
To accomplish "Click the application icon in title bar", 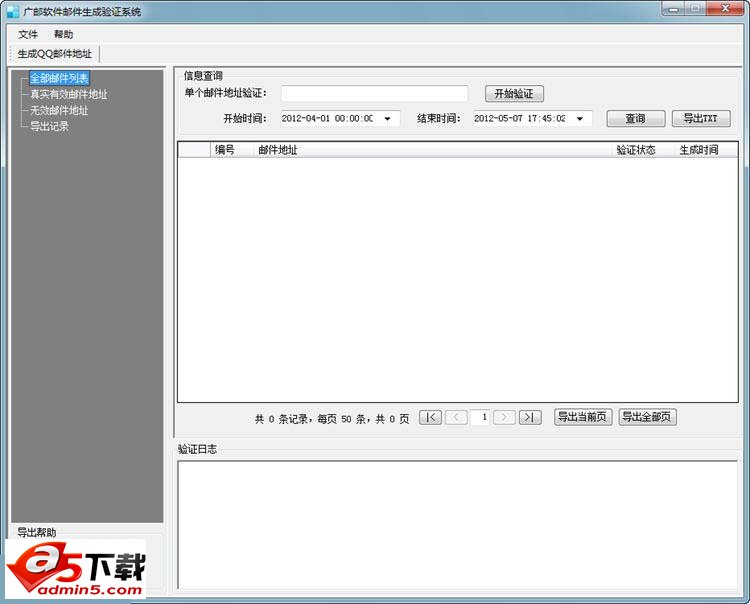I will point(13,11).
